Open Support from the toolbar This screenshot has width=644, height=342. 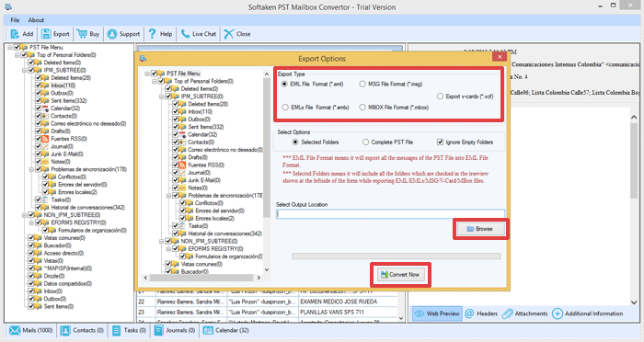point(123,34)
